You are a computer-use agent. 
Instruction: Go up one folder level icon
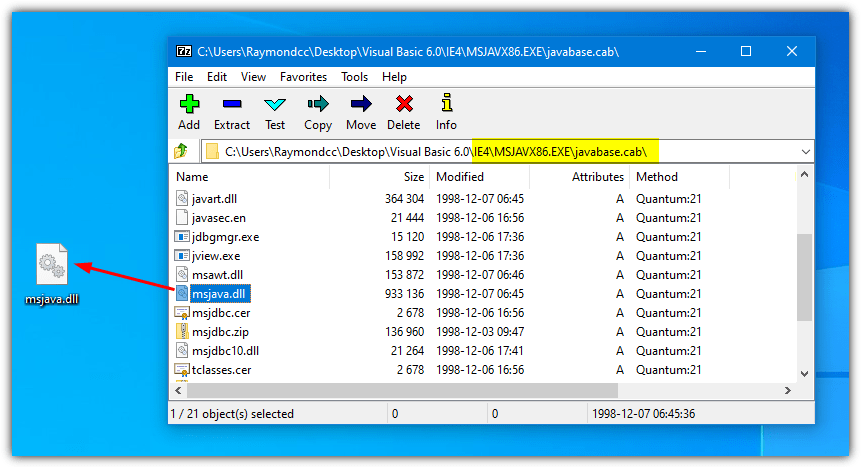coord(181,151)
